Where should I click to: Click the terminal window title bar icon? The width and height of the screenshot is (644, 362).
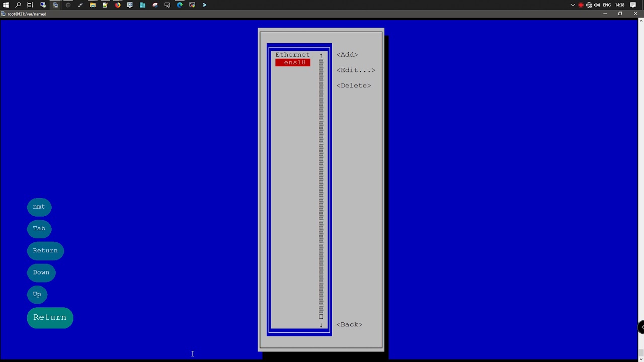click(x=4, y=14)
